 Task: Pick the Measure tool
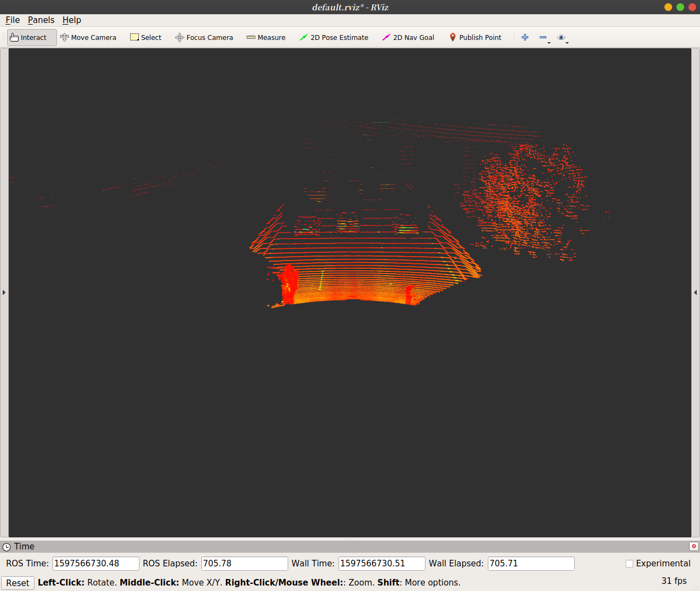(x=266, y=37)
